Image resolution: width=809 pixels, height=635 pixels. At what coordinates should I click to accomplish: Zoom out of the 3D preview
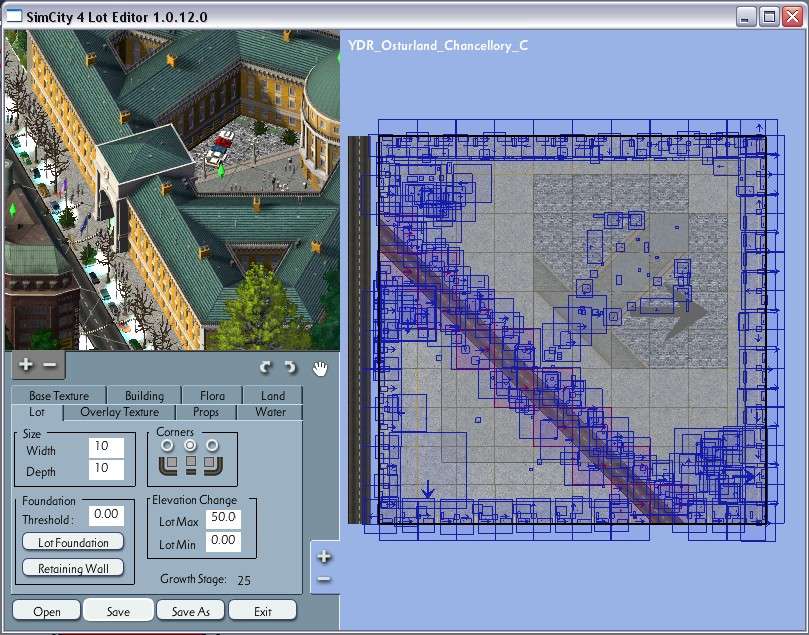click(x=49, y=366)
